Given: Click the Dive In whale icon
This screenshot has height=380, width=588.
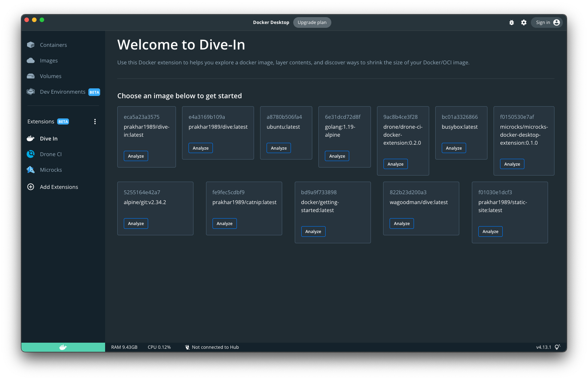Looking at the screenshot, I should click(x=31, y=139).
